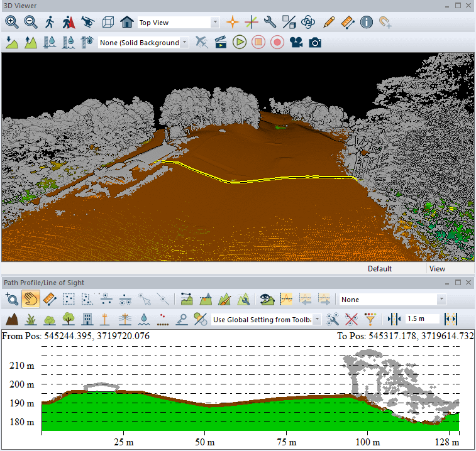Viewport: 476px width, 451px height.
Task: Select the Path Profile measure ruler tool
Action: 50,299
